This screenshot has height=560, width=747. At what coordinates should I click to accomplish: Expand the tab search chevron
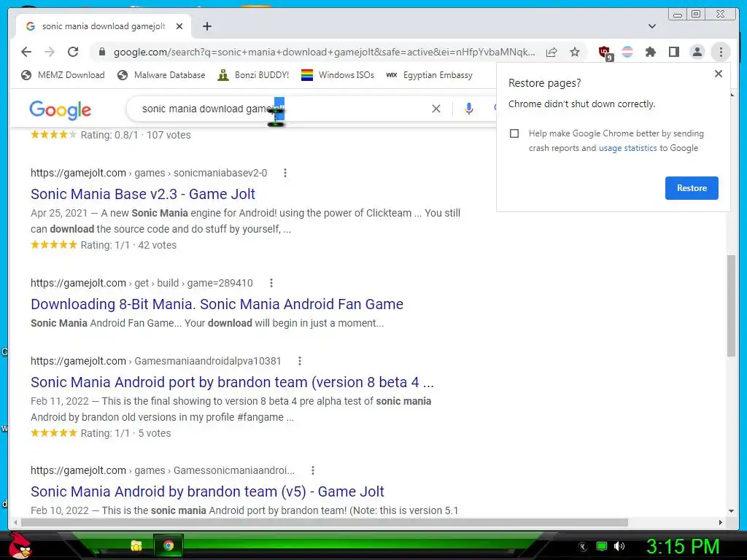(x=652, y=26)
